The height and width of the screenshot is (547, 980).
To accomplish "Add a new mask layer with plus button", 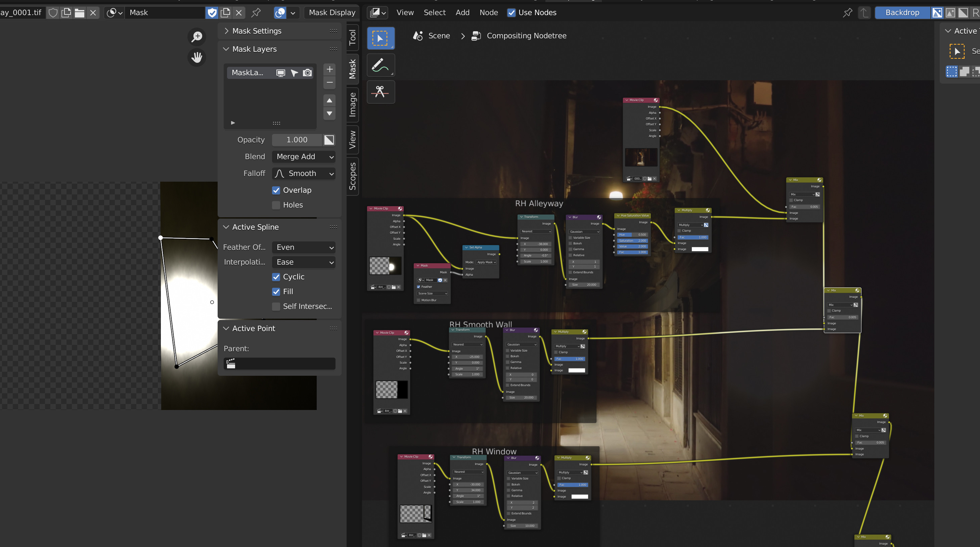I will [x=329, y=69].
